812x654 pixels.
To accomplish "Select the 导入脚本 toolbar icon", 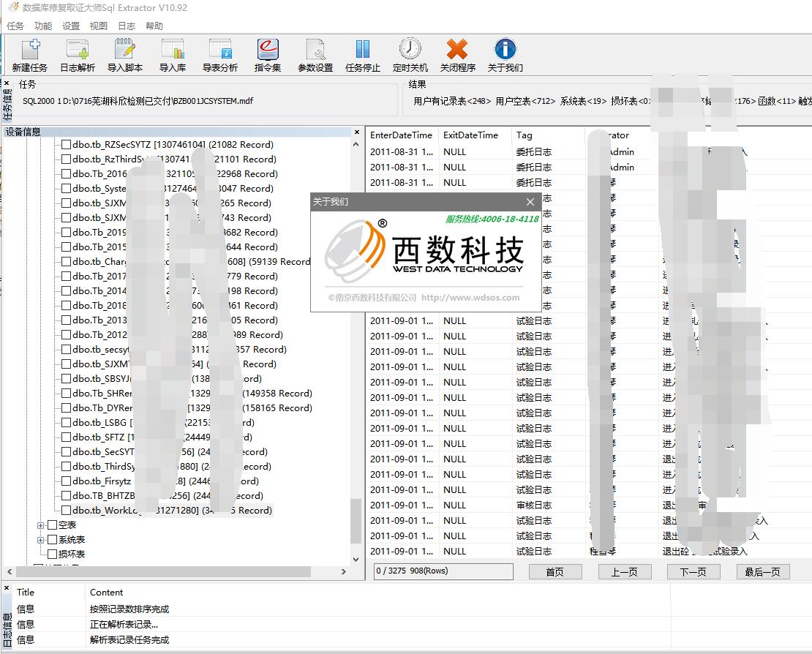I will click(125, 49).
